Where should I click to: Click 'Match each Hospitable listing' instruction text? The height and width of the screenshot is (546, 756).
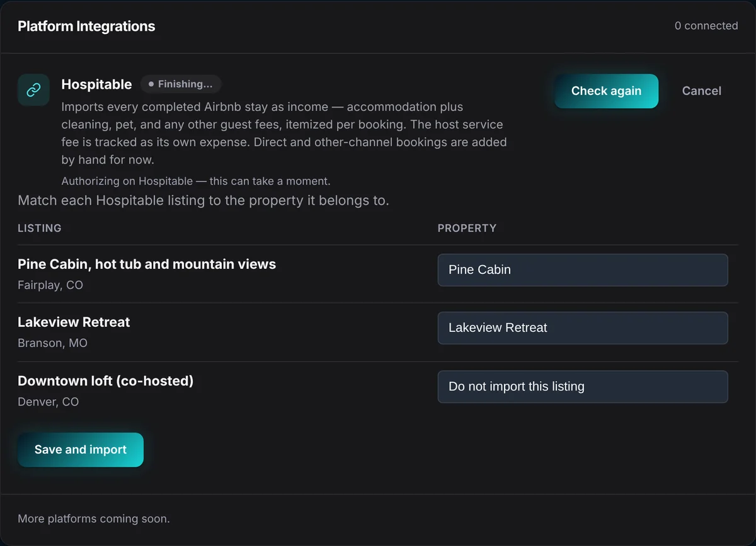tap(203, 201)
